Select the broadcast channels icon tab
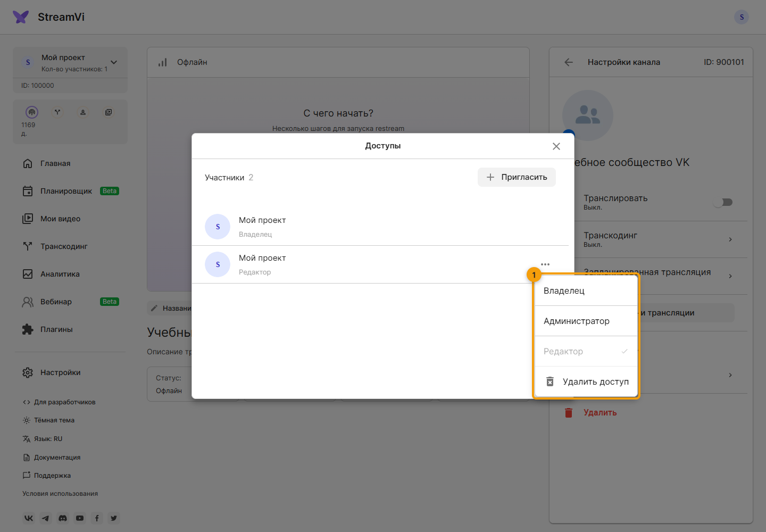Image resolution: width=766 pixels, height=532 pixels. [x=32, y=112]
